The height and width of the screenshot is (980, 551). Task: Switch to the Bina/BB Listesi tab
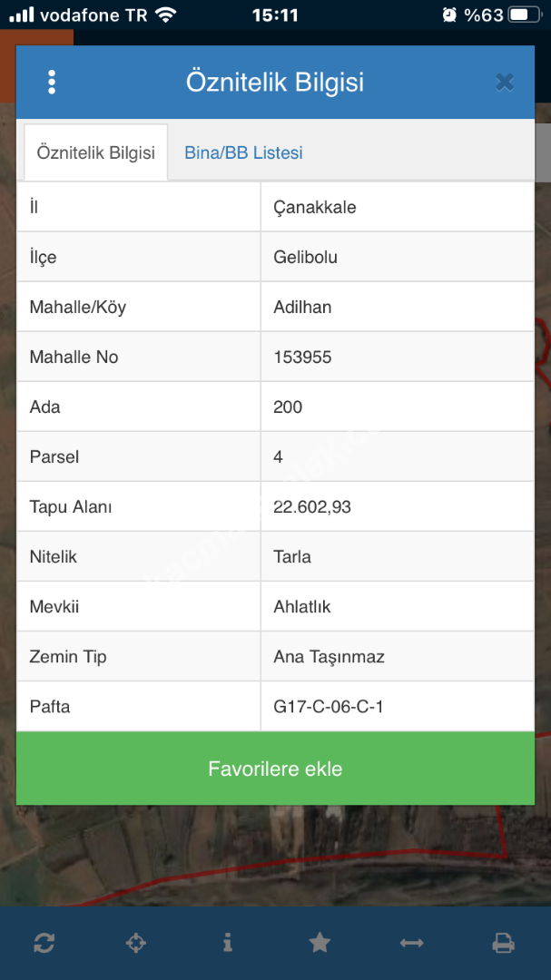[243, 152]
